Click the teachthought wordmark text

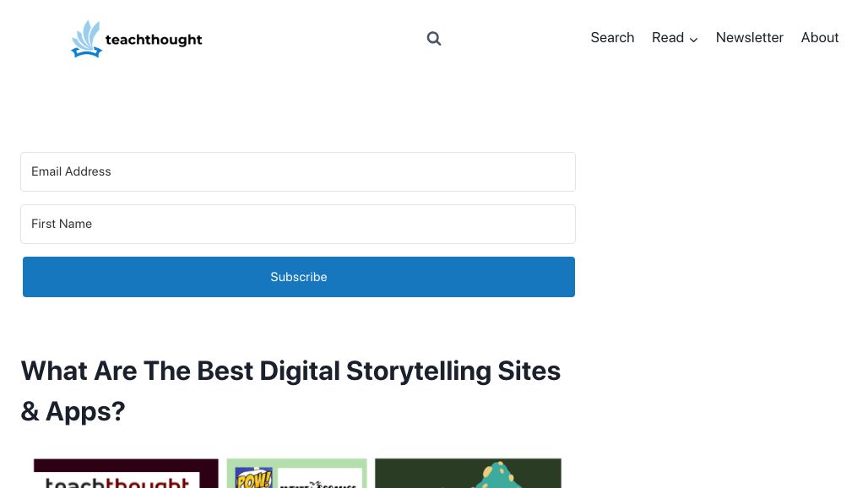pyautogui.click(x=154, y=40)
